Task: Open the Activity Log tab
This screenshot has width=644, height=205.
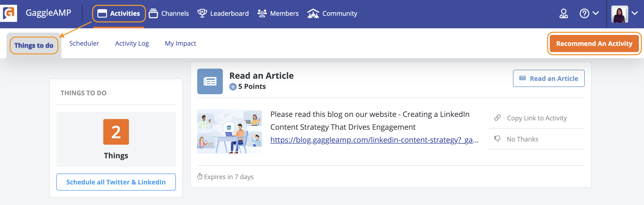Action: tap(132, 44)
